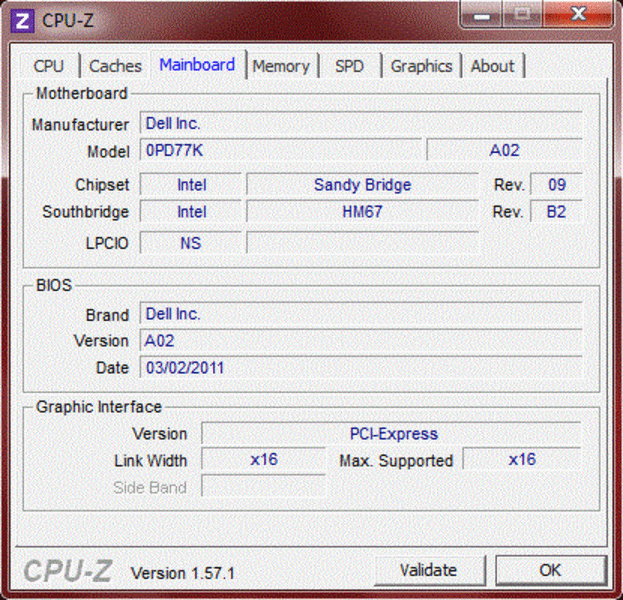This screenshot has height=600, width=623.
Task: Close the CPU-Z window
Action: [x=578, y=15]
